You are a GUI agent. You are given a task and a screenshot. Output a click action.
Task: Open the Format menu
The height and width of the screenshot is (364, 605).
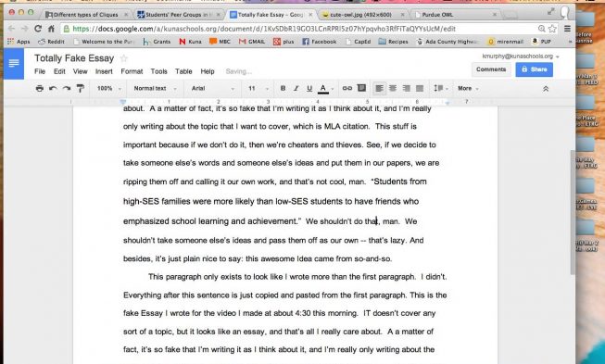point(132,71)
